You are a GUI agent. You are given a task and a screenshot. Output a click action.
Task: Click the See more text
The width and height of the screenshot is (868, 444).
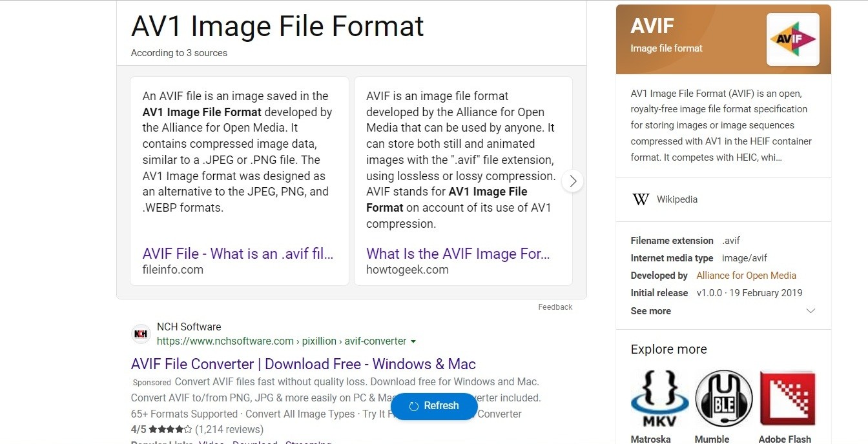(651, 311)
